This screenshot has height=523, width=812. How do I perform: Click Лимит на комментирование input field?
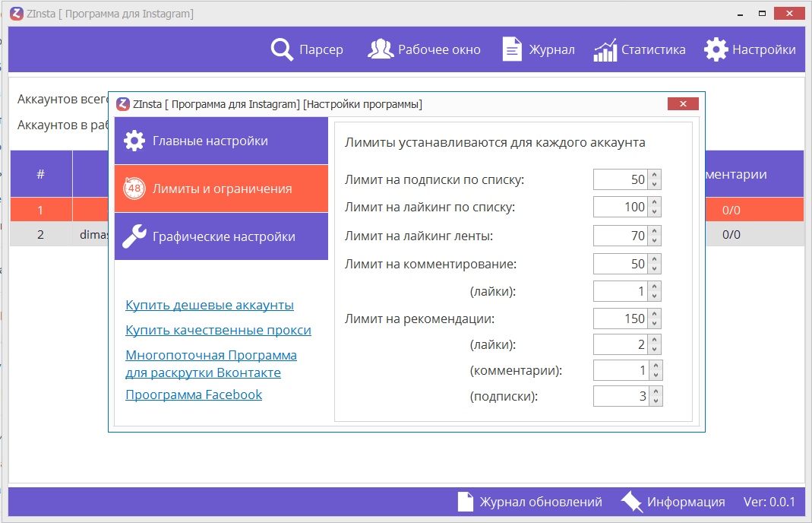(620, 264)
